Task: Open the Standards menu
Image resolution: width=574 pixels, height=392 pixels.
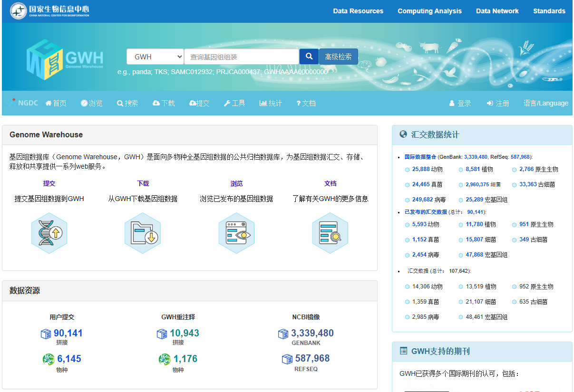Action: click(549, 11)
